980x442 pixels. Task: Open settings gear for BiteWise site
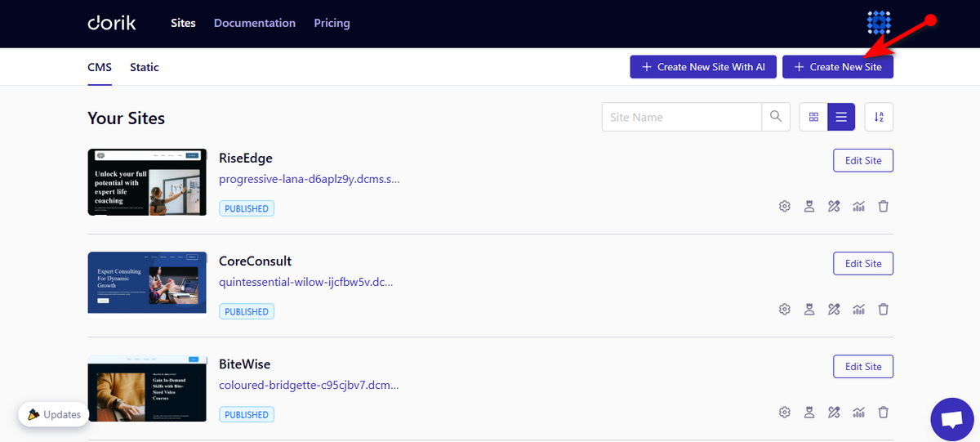click(x=785, y=413)
